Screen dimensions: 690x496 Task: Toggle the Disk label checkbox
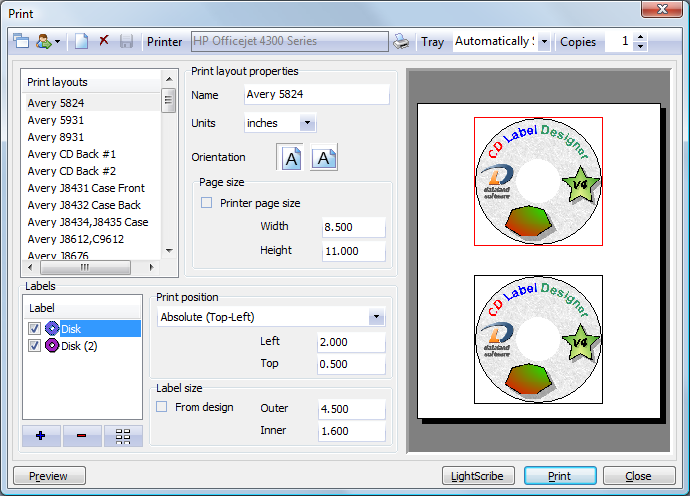pyautogui.click(x=34, y=328)
